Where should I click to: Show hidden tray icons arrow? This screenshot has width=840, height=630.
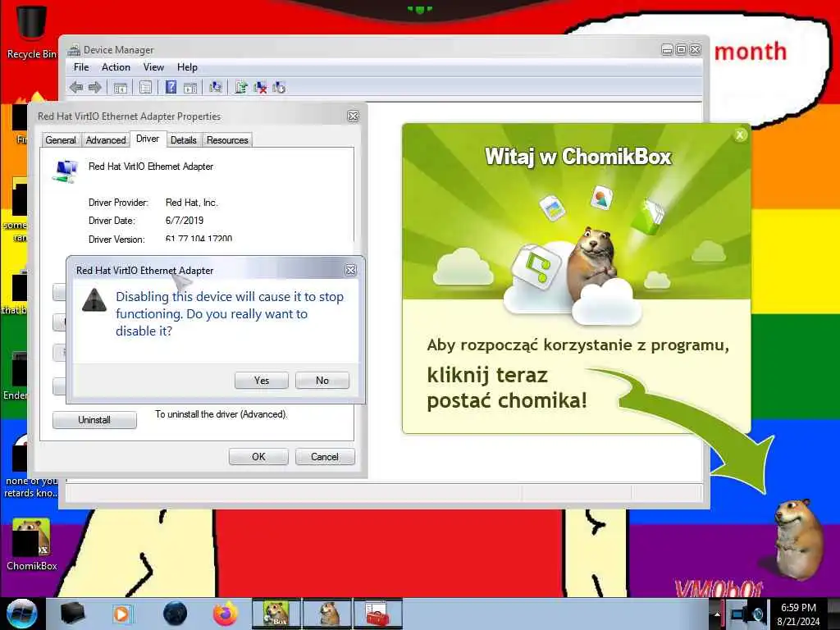pos(717,614)
